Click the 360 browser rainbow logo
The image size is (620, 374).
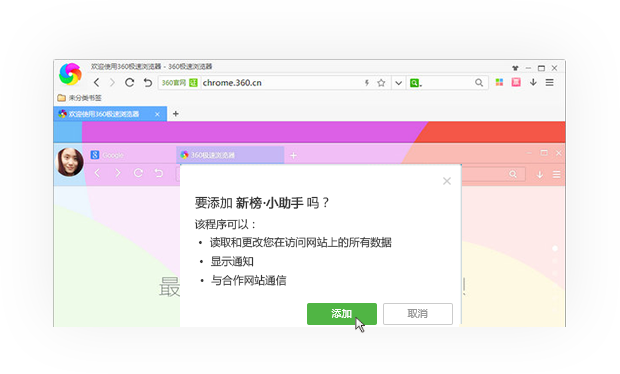pyautogui.click(x=70, y=74)
